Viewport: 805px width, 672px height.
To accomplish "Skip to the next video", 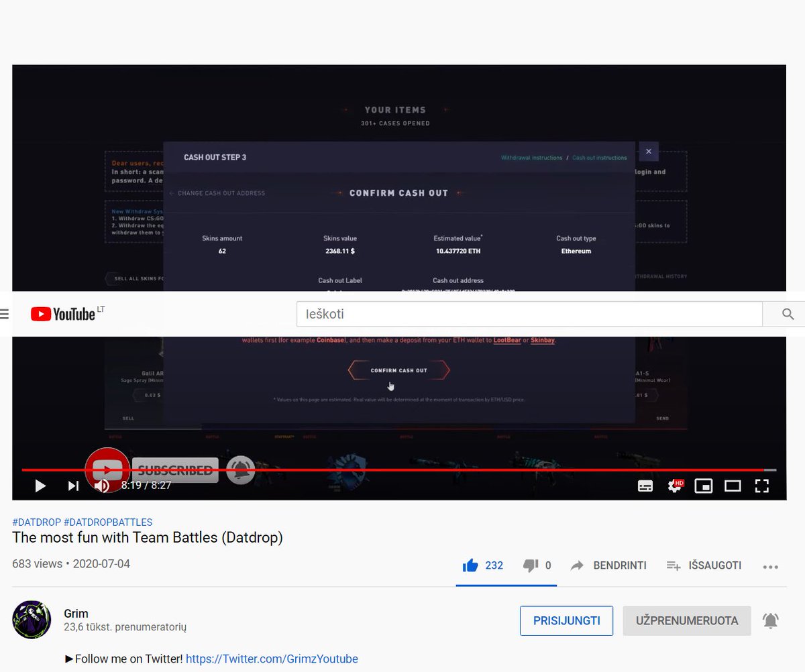I will click(x=73, y=486).
